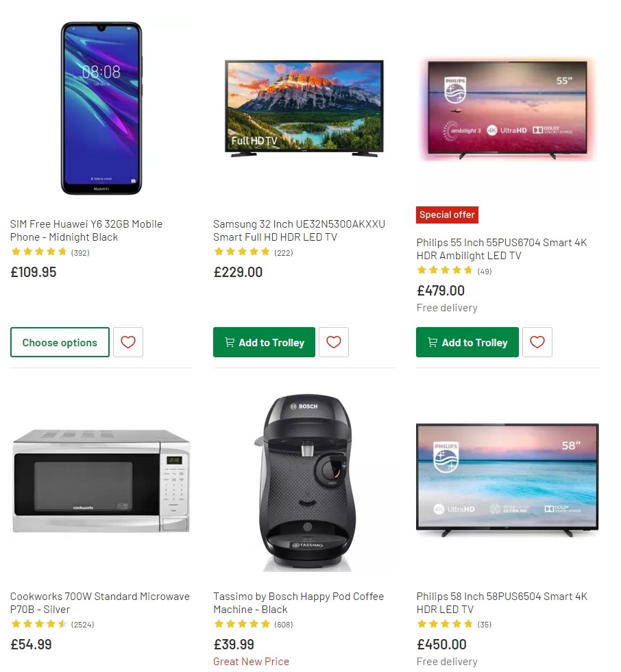Click the star rating of the Huawei Y6
The width and height of the screenshot is (621, 672).
(x=39, y=252)
